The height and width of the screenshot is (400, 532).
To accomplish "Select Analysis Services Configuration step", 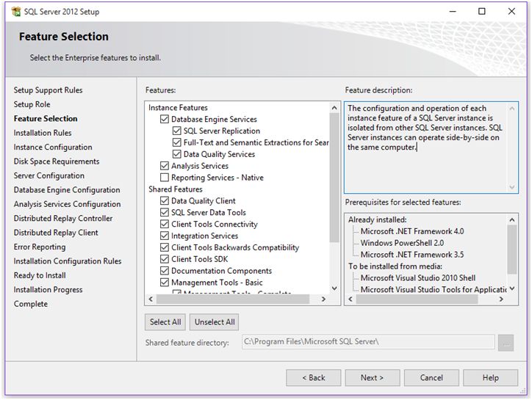I will (x=67, y=204).
